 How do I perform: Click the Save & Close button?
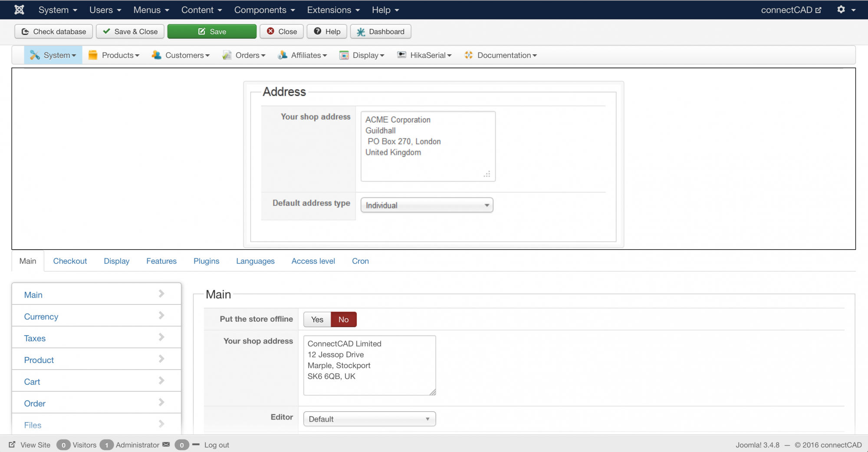(x=130, y=32)
